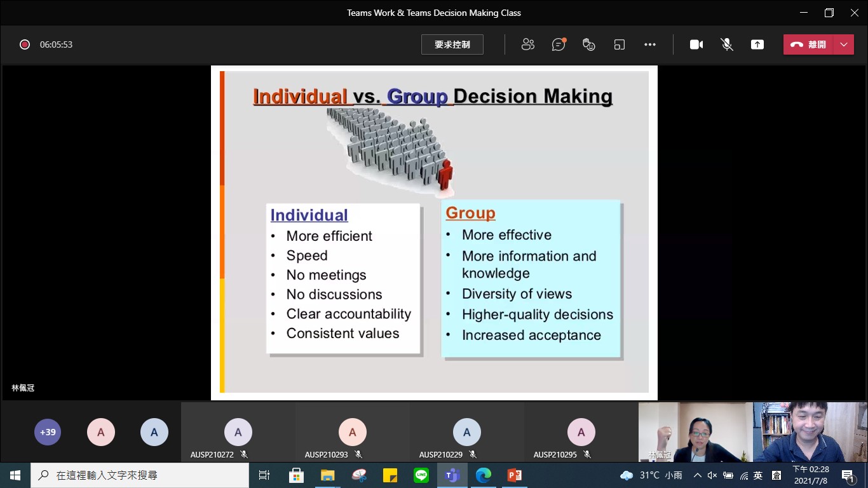Select the smiling man's video tile
The width and height of the screenshot is (868, 488).
(x=810, y=432)
